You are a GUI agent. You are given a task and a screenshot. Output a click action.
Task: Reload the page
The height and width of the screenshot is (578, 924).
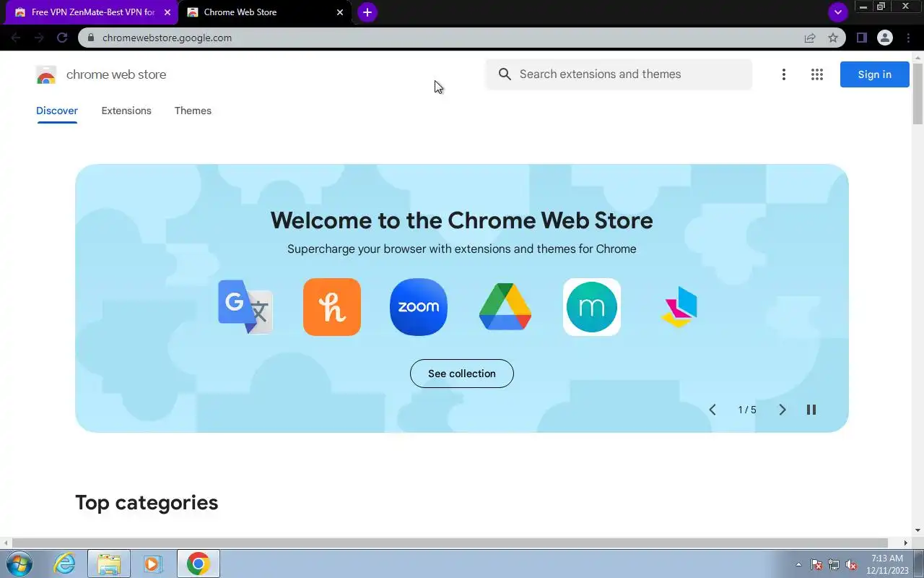[62, 38]
